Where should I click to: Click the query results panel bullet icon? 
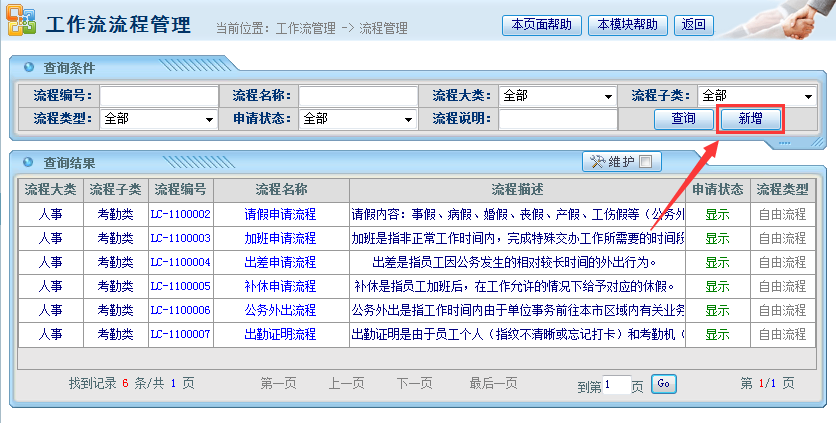[x=28, y=161]
